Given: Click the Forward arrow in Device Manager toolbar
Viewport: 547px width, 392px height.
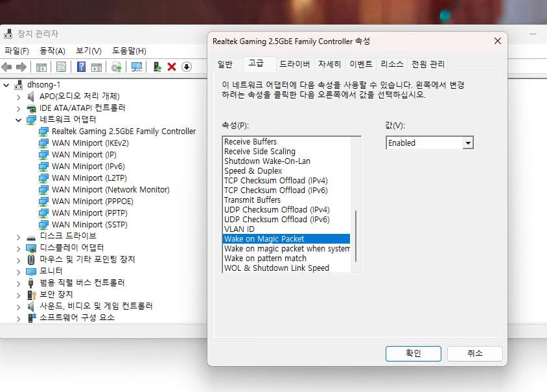Looking at the screenshot, I should (21, 67).
